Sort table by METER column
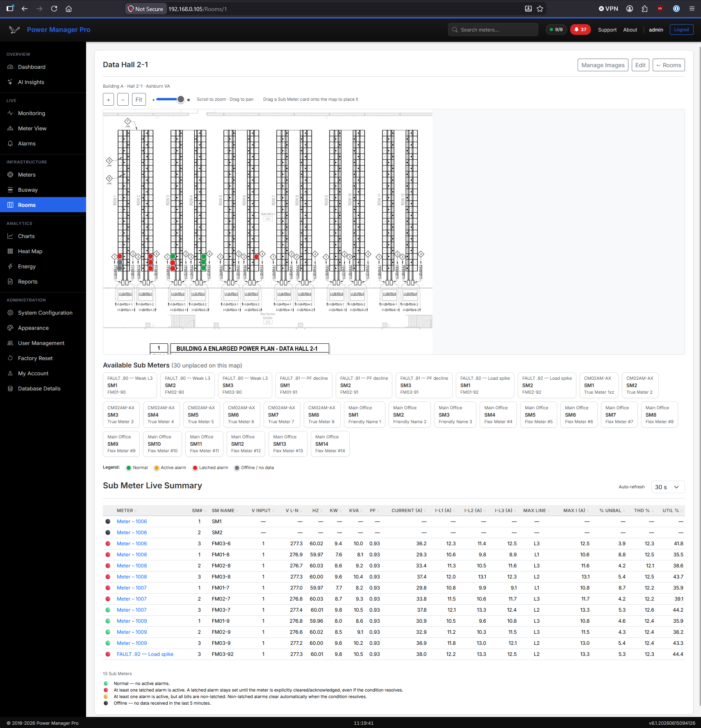The height and width of the screenshot is (728, 701). pos(126,510)
